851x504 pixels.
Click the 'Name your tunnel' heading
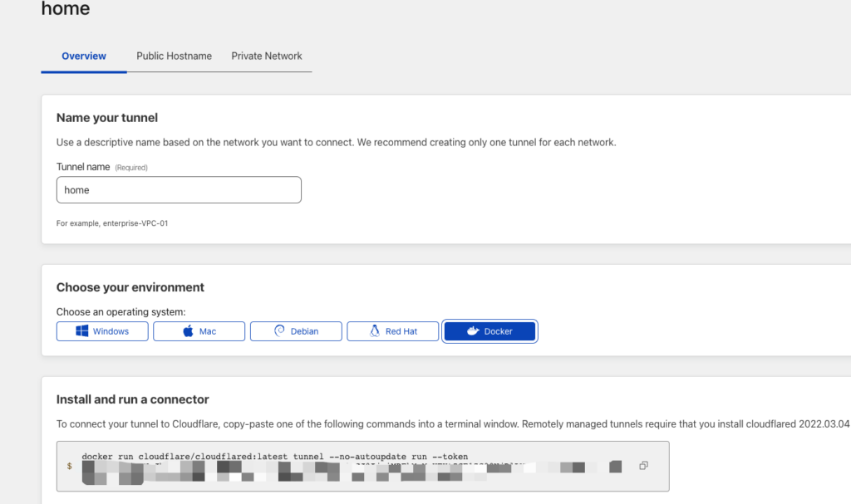pyautogui.click(x=107, y=118)
